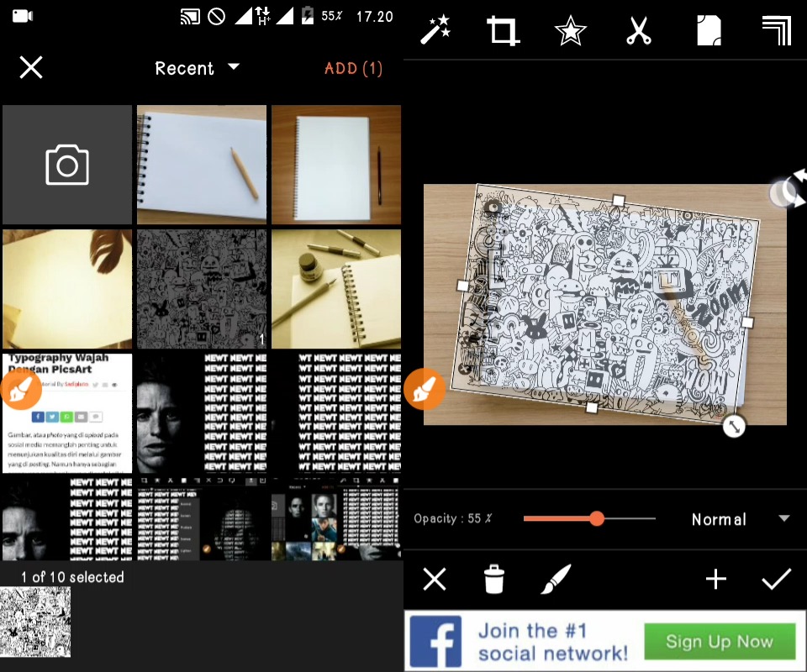Open the star favorites effects icon
Image resolution: width=807 pixels, height=672 pixels.
point(570,31)
